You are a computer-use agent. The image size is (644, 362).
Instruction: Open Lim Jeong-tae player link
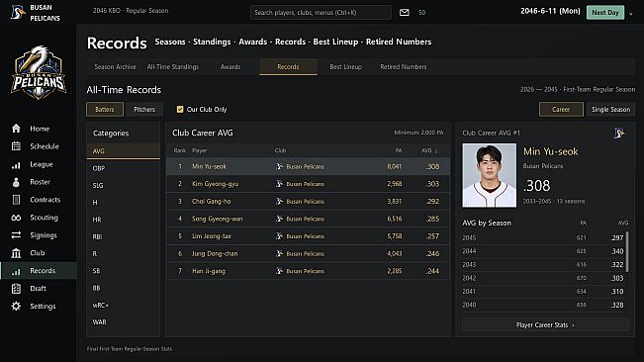tap(212, 236)
